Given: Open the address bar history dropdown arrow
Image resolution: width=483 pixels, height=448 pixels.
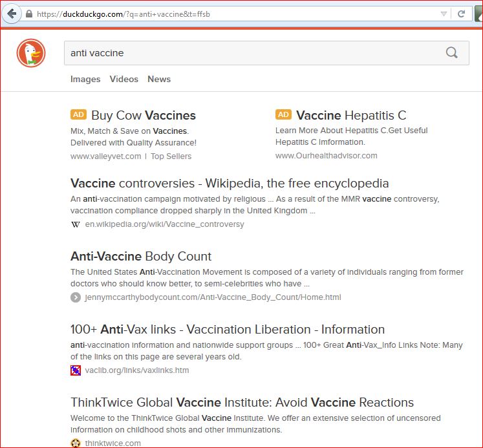Looking at the screenshot, I should [444, 14].
